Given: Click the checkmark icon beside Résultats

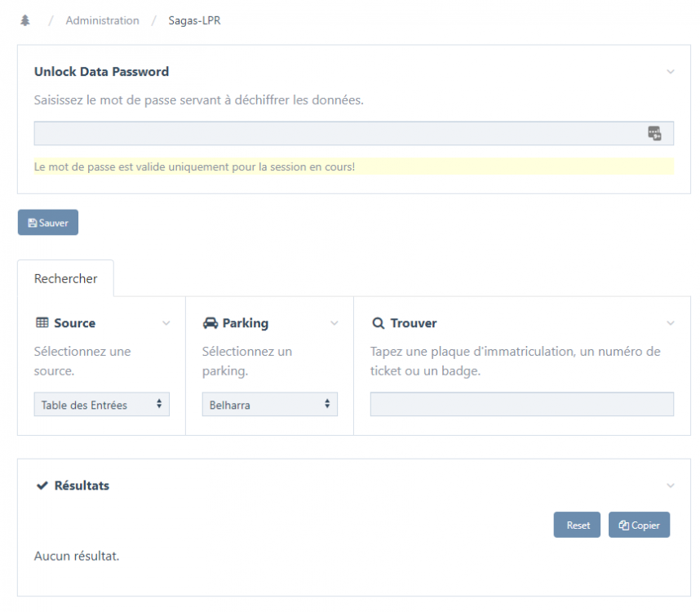Looking at the screenshot, I should click(42, 486).
